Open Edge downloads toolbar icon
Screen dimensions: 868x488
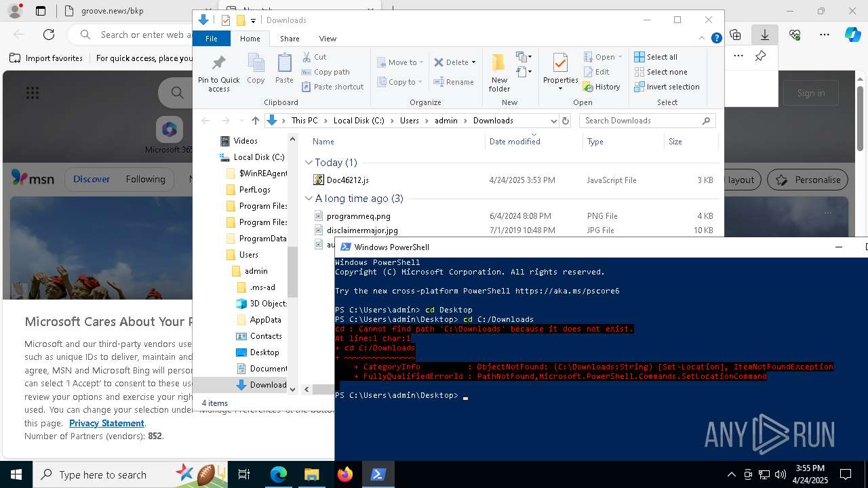point(765,35)
